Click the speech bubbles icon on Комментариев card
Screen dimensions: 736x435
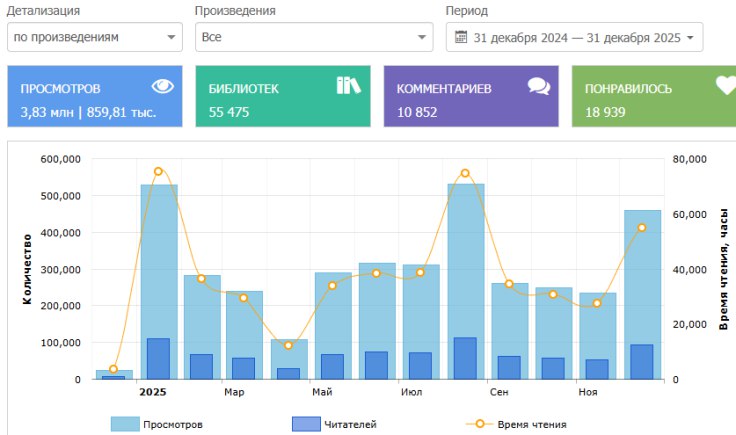(x=539, y=87)
